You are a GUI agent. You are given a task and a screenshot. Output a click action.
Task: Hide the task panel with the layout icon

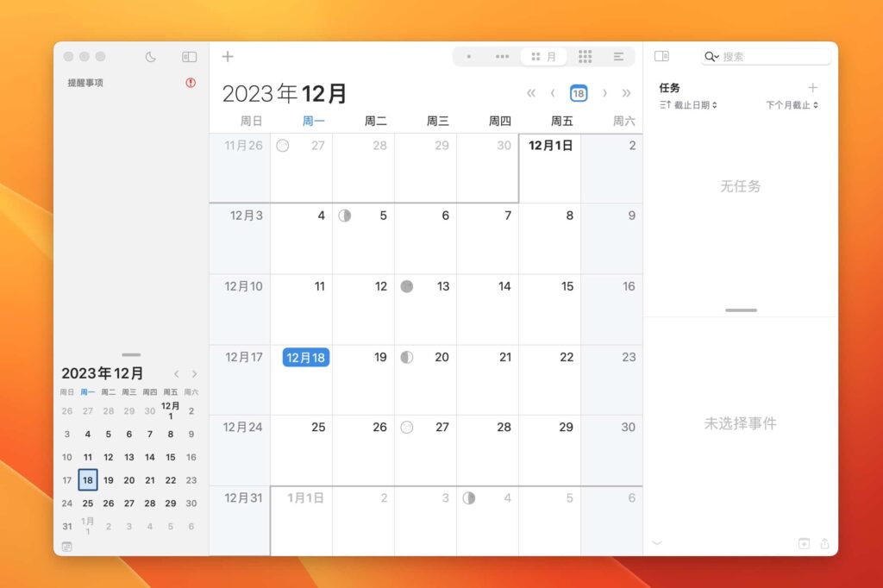(661, 55)
